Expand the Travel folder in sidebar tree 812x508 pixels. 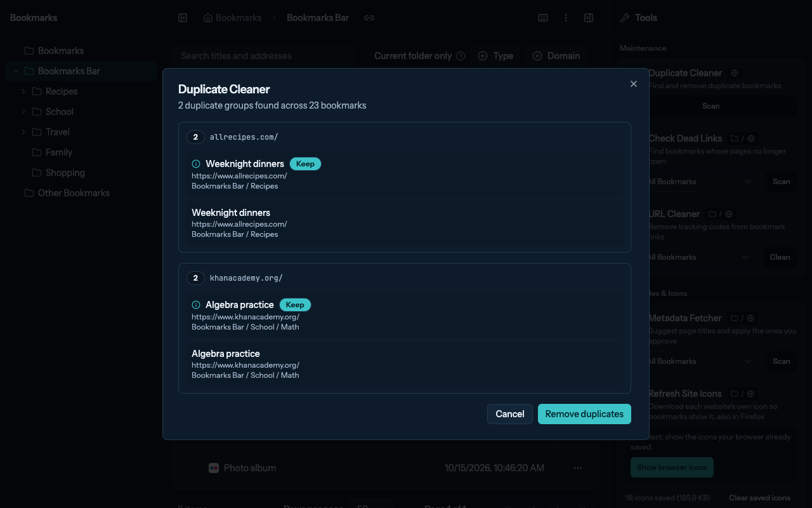pyautogui.click(x=23, y=132)
